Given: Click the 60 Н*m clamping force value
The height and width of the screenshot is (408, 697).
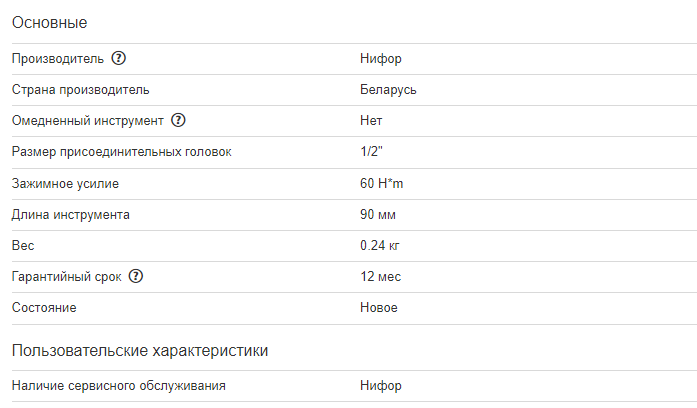Looking at the screenshot, I should [382, 184].
